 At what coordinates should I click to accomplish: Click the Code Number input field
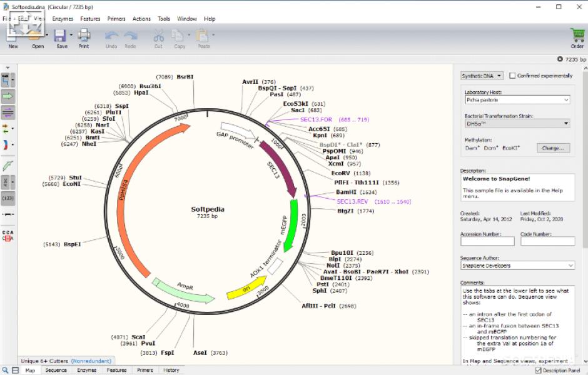tap(547, 241)
